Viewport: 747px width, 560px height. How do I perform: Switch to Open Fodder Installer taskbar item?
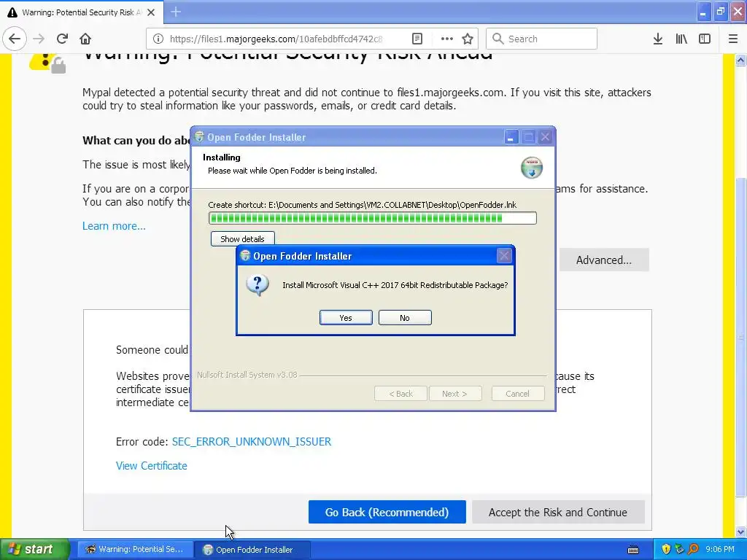tap(252, 549)
